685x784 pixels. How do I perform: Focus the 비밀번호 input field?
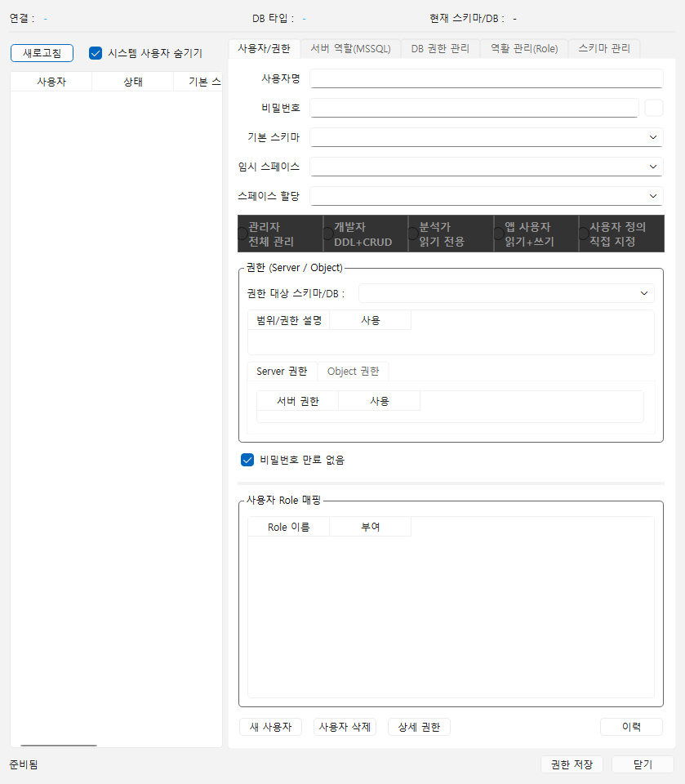(474, 108)
